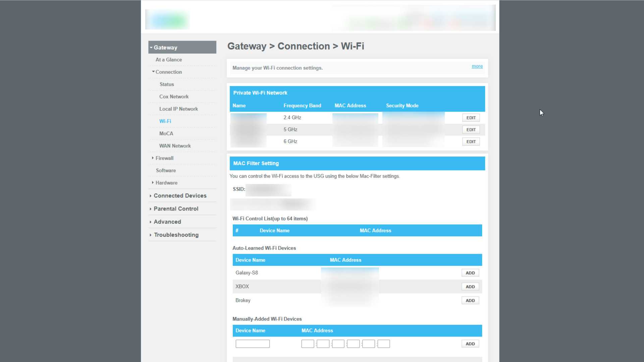Click the blurred logo in header
This screenshot has width=644, height=362.
167,20
